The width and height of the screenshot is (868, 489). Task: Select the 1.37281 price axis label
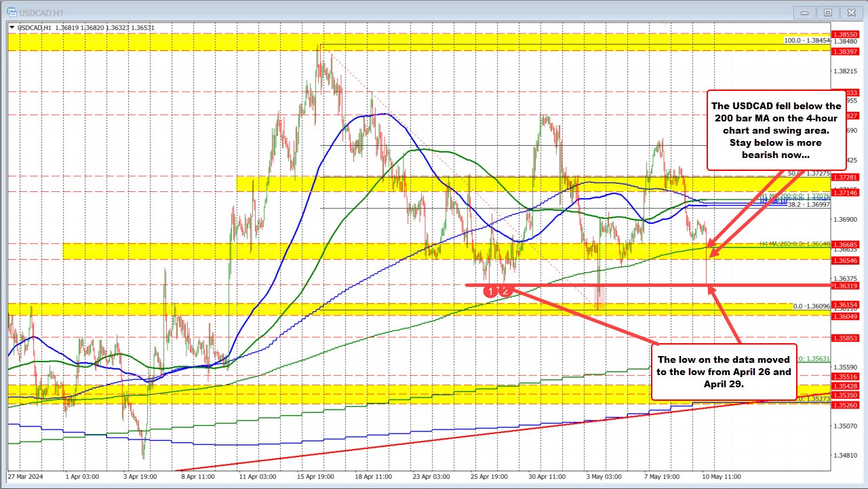pyautogui.click(x=847, y=177)
